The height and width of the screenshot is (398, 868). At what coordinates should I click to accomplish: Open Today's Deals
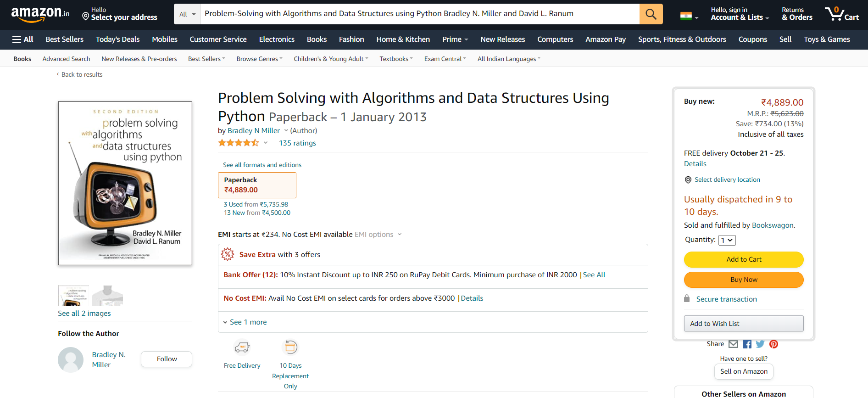coord(118,39)
